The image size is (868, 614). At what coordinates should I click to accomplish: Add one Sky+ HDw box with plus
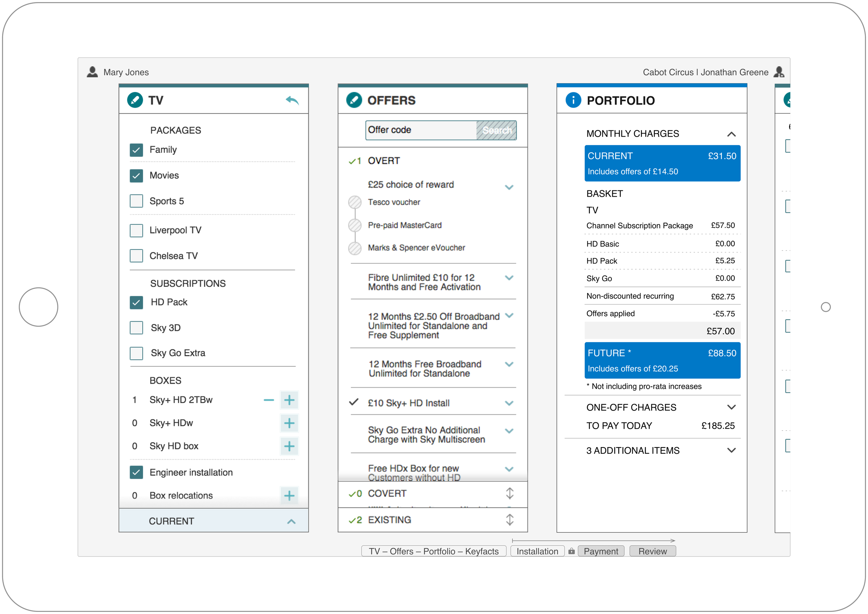(x=289, y=423)
